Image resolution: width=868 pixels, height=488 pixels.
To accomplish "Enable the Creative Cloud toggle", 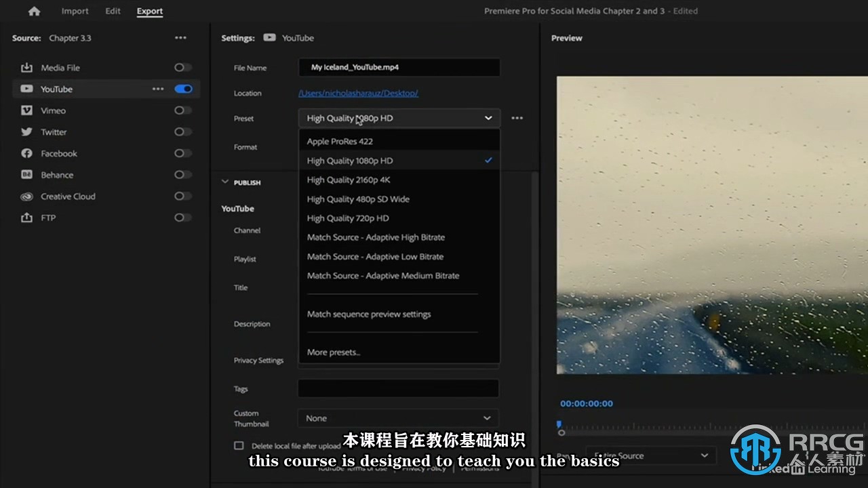I will (182, 196).
